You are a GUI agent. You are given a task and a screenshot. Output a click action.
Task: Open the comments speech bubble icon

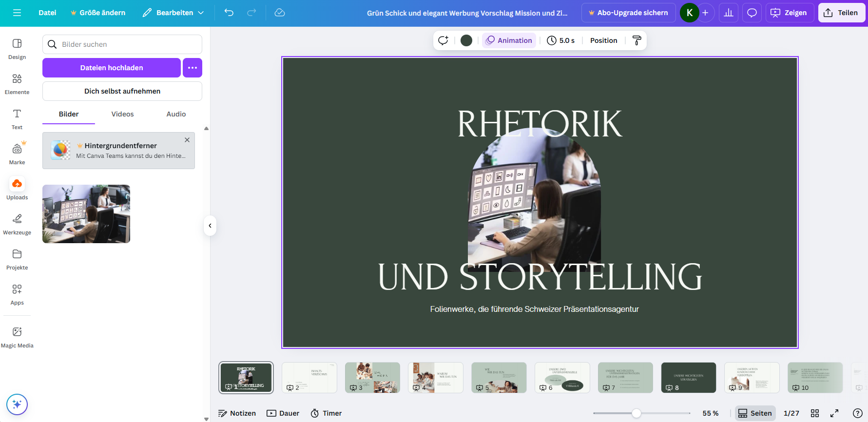click(x=752, y=13)
